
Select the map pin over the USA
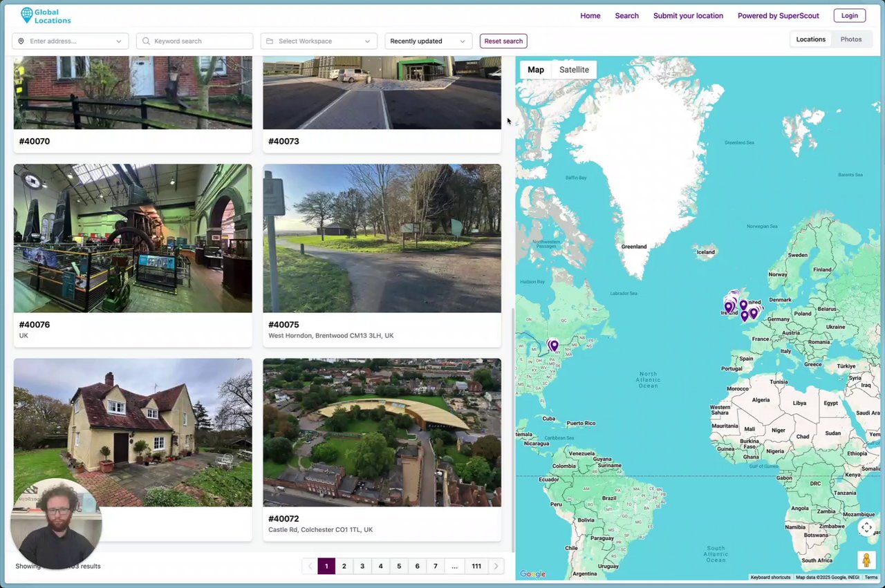553,345
